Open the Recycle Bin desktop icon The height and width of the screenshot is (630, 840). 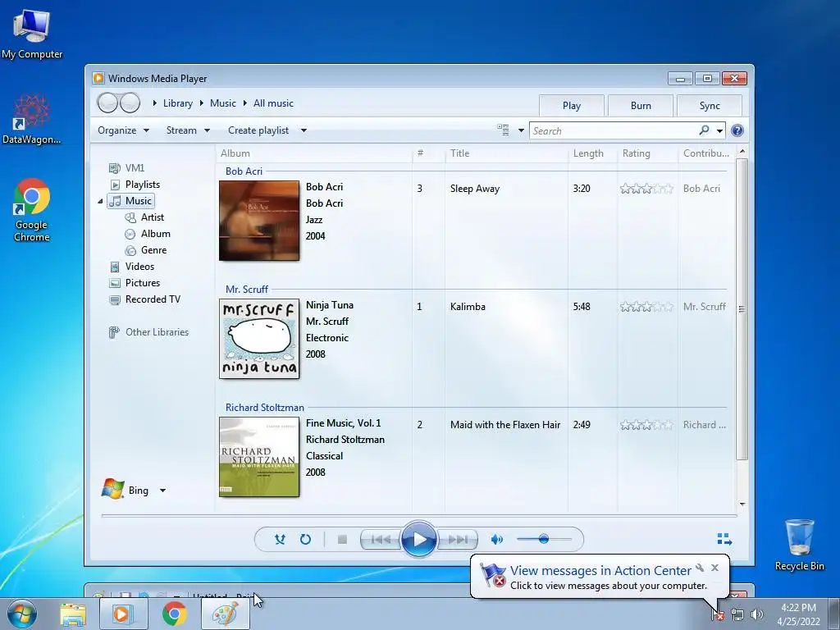point(799,545)
